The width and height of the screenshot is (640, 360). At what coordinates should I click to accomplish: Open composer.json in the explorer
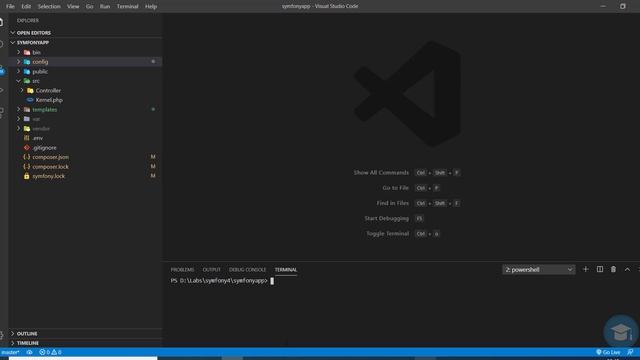pyautogui.click(x=51, y=157)
